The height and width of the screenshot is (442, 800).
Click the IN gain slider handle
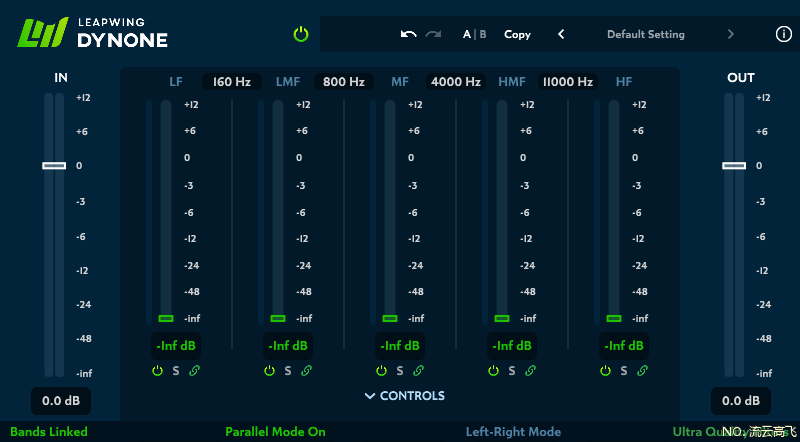[x=54, y=165]
